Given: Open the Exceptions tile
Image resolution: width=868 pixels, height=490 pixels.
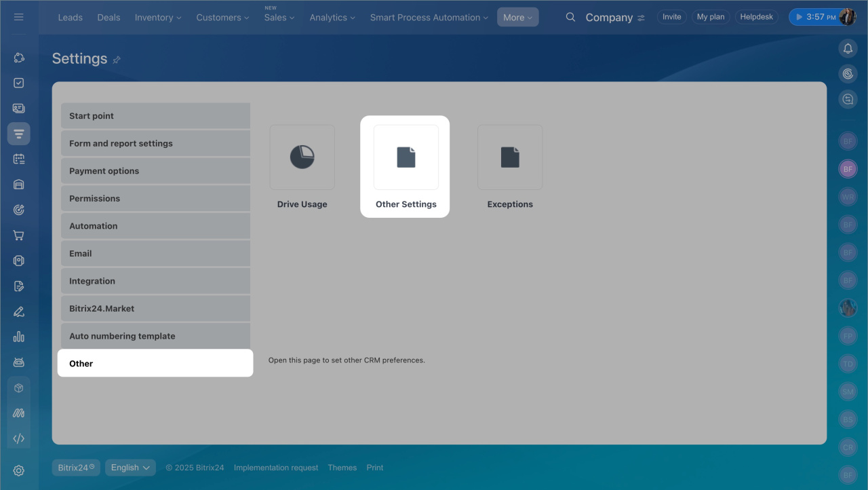Looking at the screenshot, I should 509,157.
